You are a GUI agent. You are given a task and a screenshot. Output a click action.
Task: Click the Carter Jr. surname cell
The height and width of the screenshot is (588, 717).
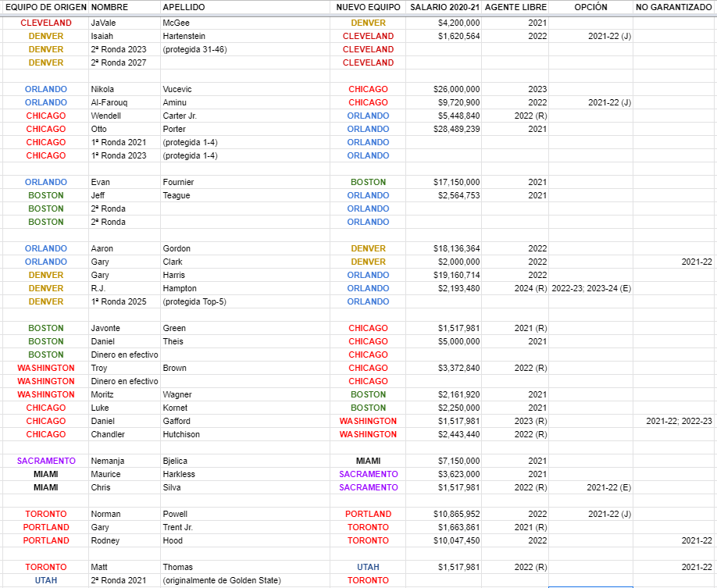pos(245,116)
